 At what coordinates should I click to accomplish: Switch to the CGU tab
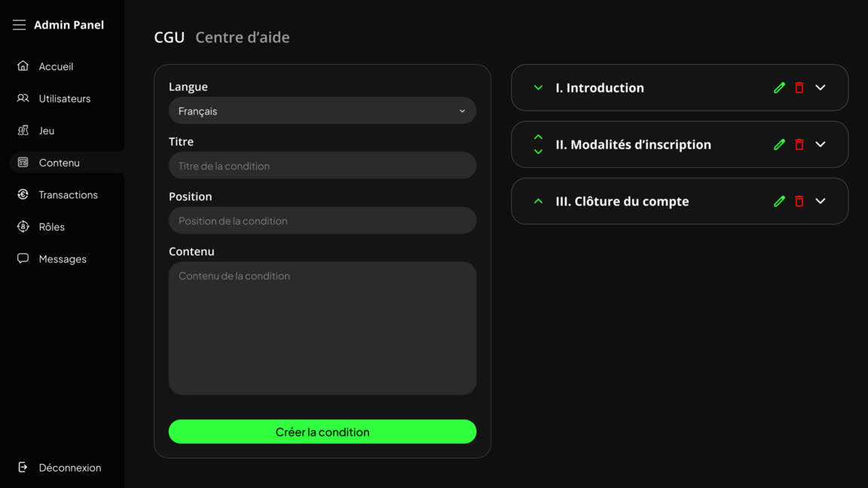(170, 37)
